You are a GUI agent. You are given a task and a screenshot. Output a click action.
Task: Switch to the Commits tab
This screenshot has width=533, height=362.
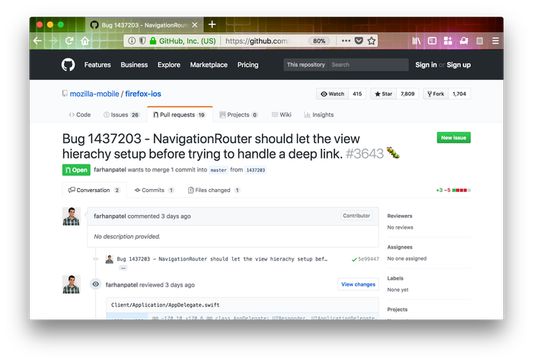tap(154, 190)
